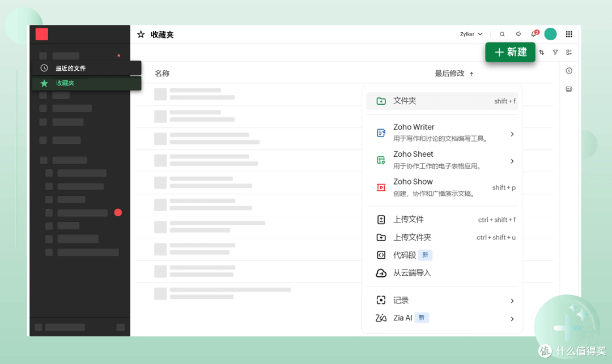Choose 代码段 menu entry
The width and height of the screenshot is (612, 364).
[x=442, y=255]
